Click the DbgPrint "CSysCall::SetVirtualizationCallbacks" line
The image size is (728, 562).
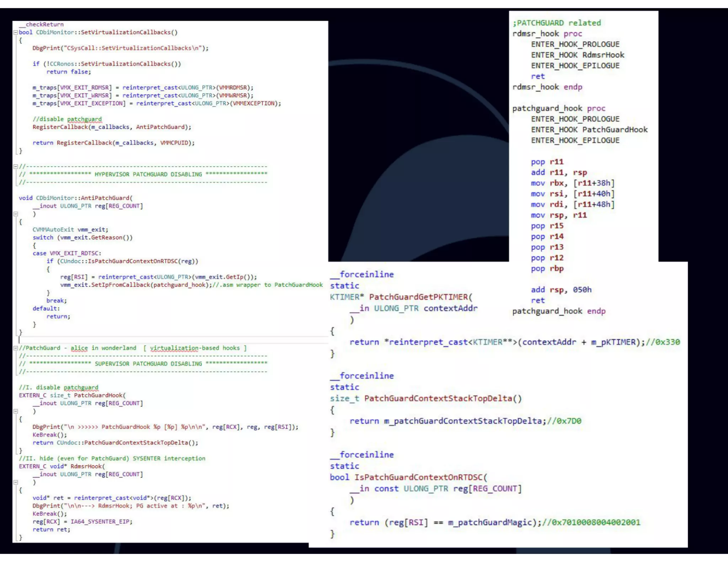[121, 48]
